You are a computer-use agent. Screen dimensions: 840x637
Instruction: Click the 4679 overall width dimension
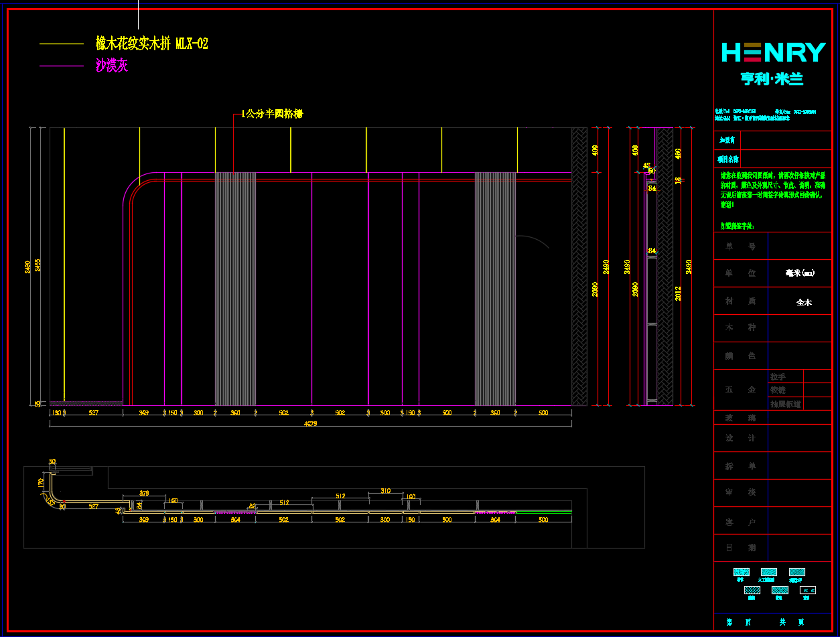[310, 424]
